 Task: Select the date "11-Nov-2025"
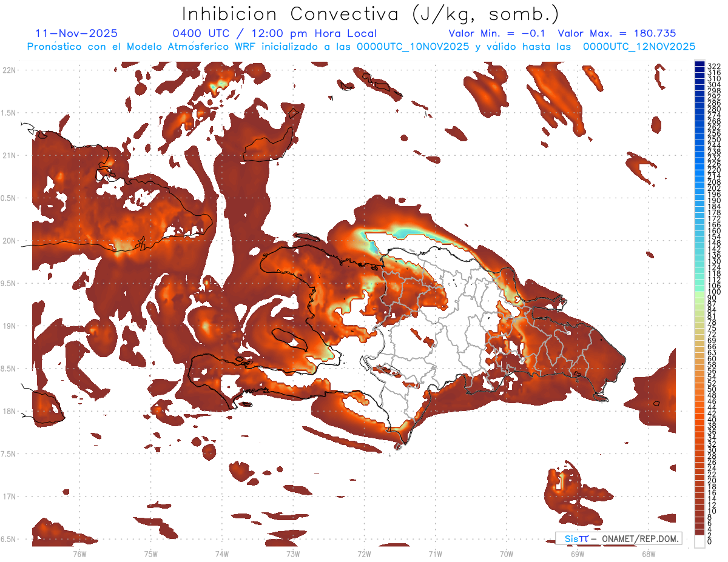[76, 33]
